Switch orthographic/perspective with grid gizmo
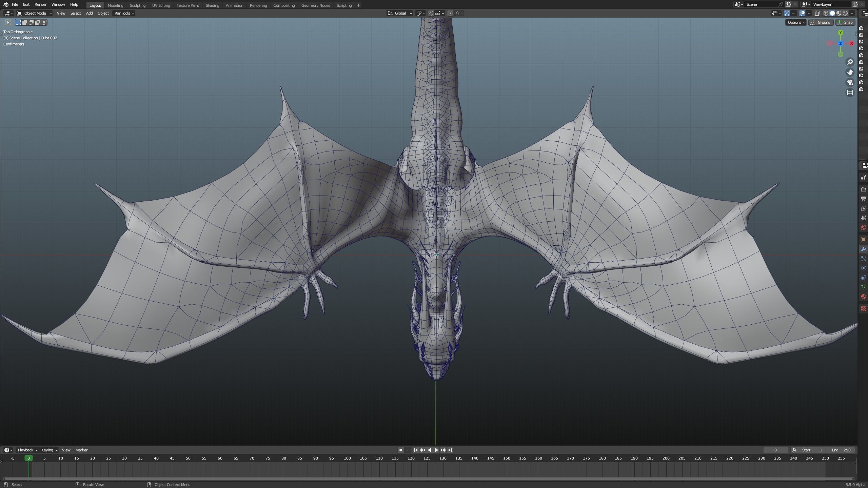This screenshot has width=868, height=488. pyautogui.click(x=850, y=93)
